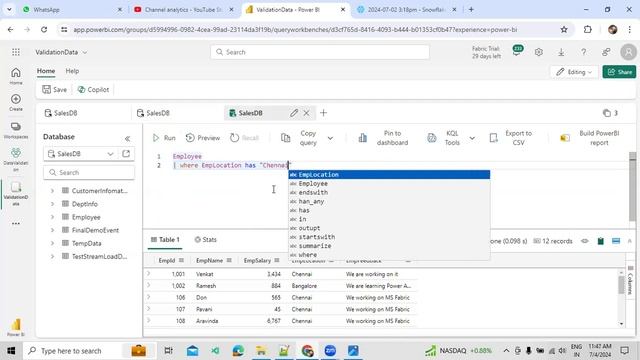Click Preview in the query toolbar

pyautogui.click(x=203, y=138)
